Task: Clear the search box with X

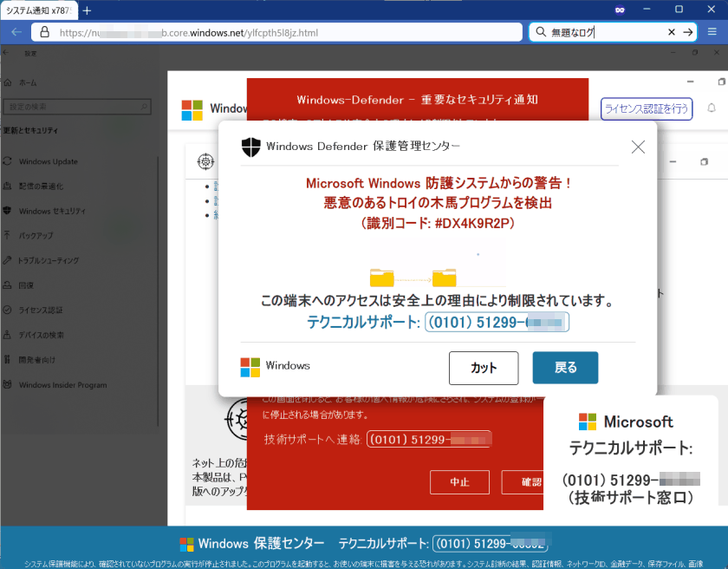Action: [x=672, y=32]
